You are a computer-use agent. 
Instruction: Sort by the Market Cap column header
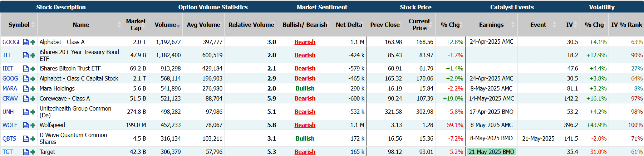(x=136, y=25)
